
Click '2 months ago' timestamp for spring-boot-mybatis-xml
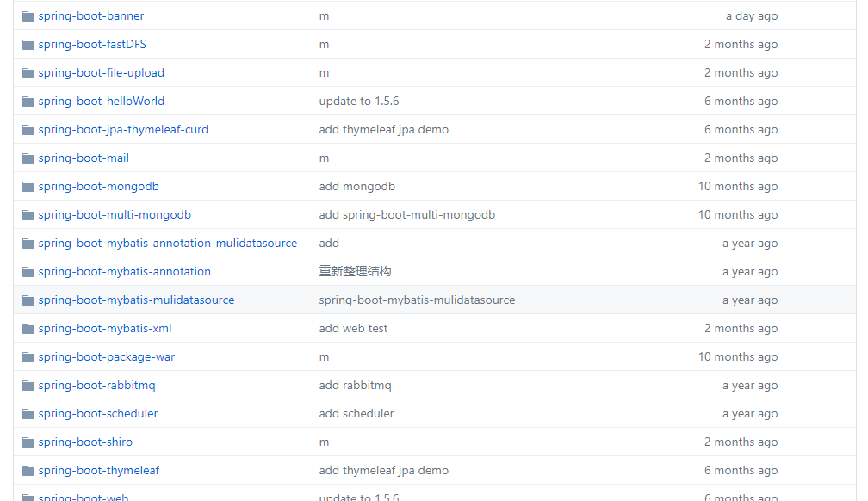(x=741, y=328)
